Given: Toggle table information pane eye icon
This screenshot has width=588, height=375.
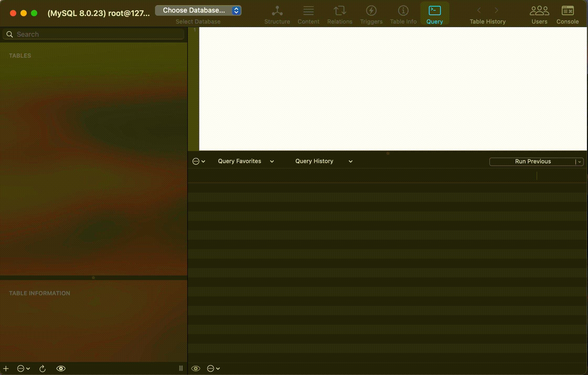Looking at the screenshot, I should [x=61, y=369].
